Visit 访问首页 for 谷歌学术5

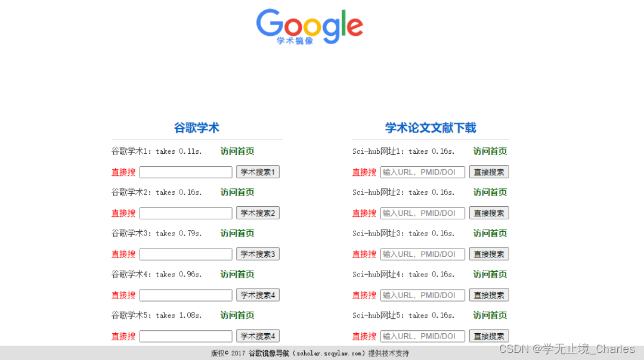coord(237,315)
